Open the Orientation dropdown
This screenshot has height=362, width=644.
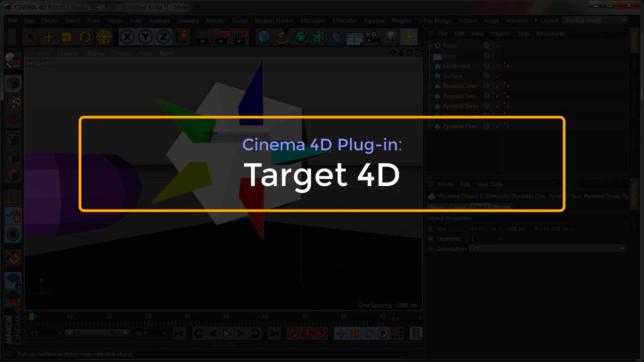tap(547, 249)
